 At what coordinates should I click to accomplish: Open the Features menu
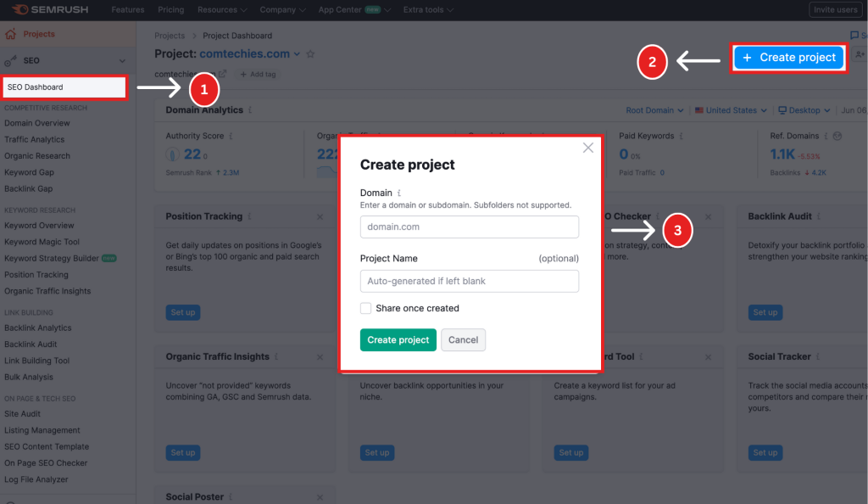(x=128, y=9)
